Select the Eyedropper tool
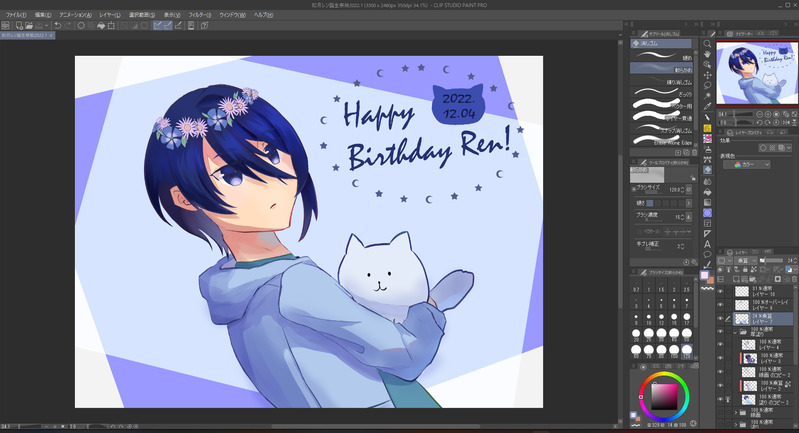This screenshot has width=799, height=433. [707, 106]
